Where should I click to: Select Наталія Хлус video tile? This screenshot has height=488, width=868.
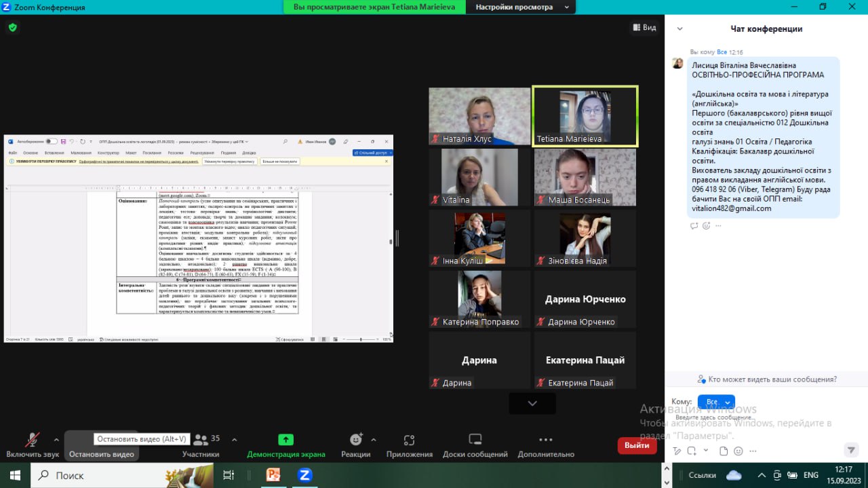[479, 116]
